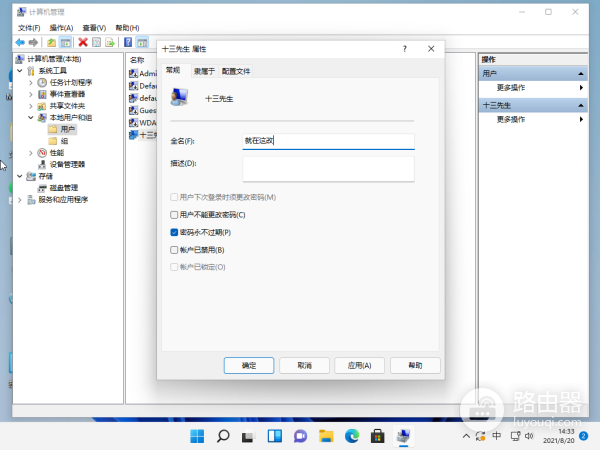Select the Guest user entry in list
This screenshot has width=600, height=450.
tap(143, 111)
